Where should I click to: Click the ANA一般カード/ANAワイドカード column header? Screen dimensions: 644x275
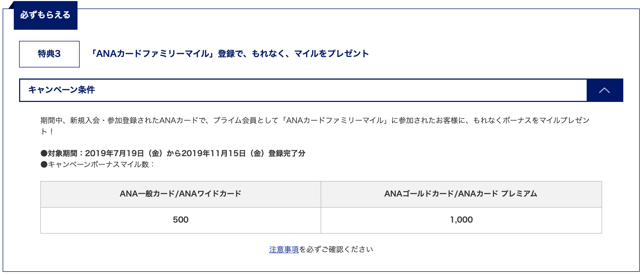tap(181, 194)
